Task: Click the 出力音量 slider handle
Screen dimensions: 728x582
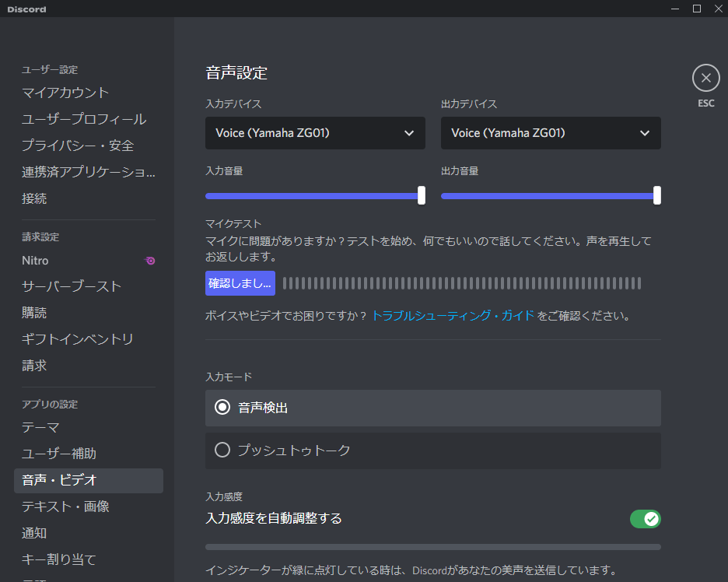Action: pyautogui.click(x=657, y=195)
